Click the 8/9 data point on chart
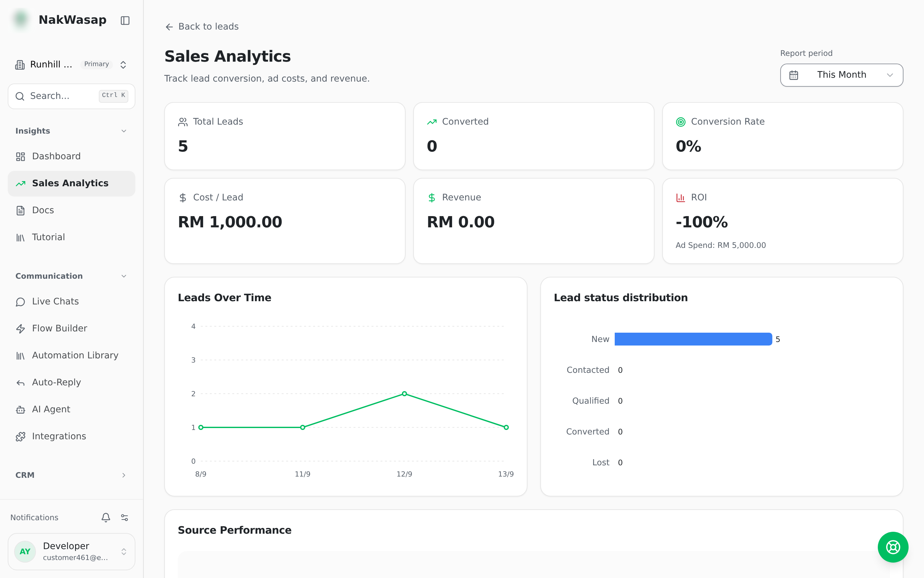Viewport: 924px width, 578px height. [201, 427]
